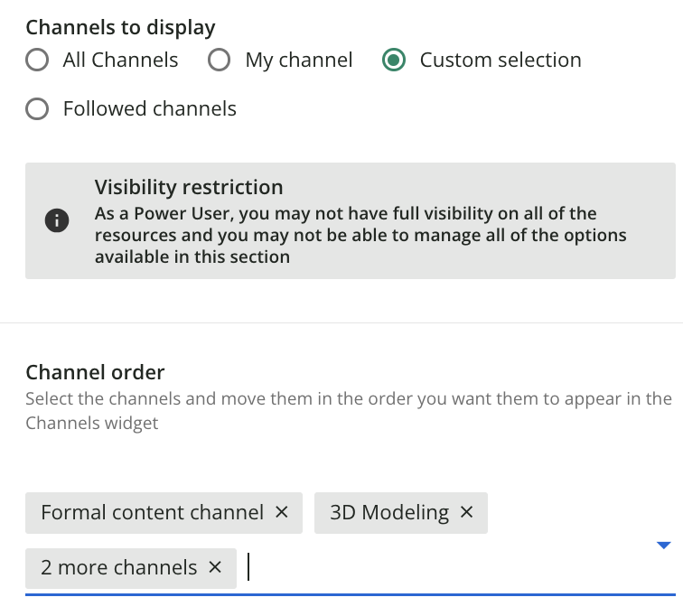Remove the 3D Modeling chip via X
Image resolution: width=683 pixels, height=616 pixels.
[x=466, y=512]
